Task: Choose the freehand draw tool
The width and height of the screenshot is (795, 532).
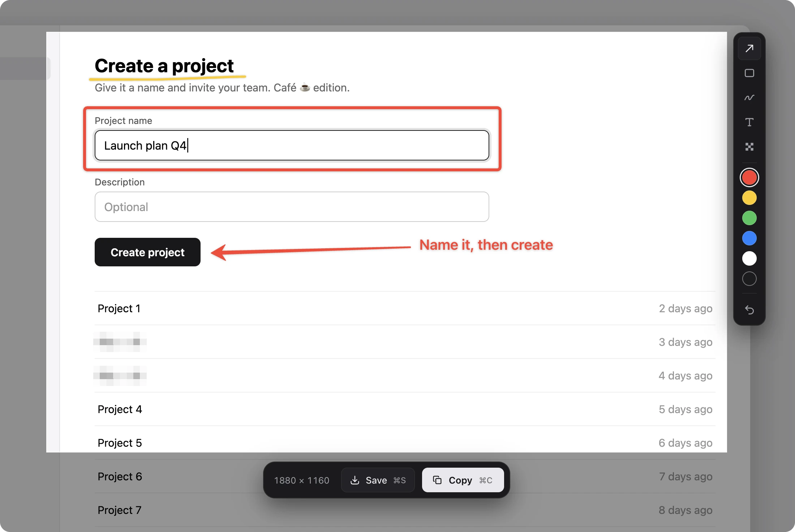Action: pyautogui.click(x=749, y=98)
